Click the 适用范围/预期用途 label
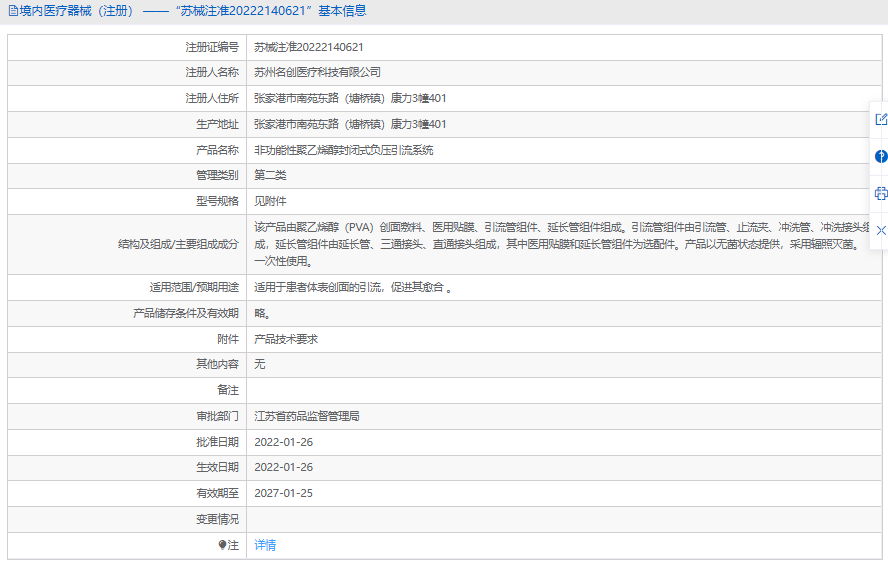Viewport: 888px width, 564px height. pos(194,288)
